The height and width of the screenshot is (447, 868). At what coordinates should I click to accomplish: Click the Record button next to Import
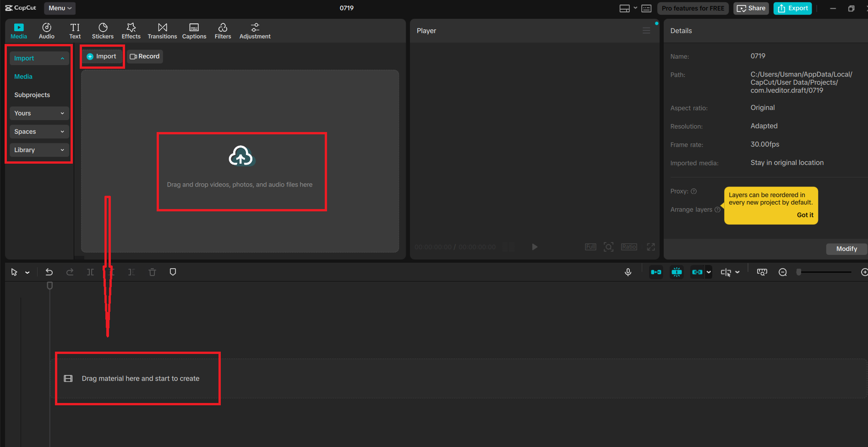[x=145, y=56]
